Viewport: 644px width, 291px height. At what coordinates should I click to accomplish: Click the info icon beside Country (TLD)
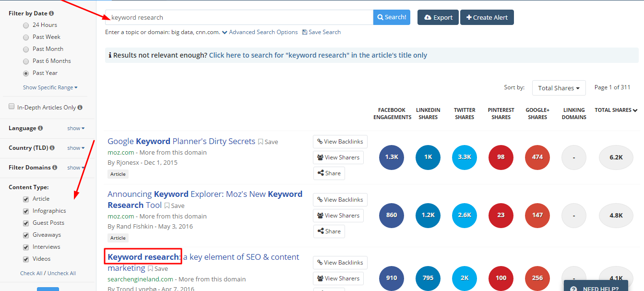[x=52, y=148]
